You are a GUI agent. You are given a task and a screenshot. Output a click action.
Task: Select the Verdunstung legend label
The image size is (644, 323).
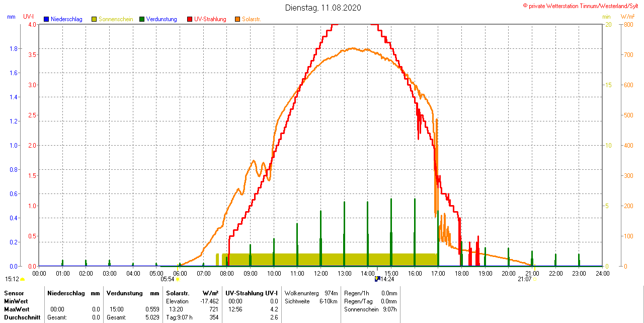[162, 19]
